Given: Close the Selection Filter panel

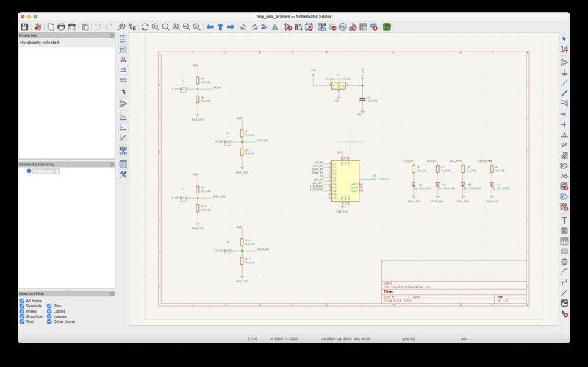Looking at the screenshot, I should (112, 293).
